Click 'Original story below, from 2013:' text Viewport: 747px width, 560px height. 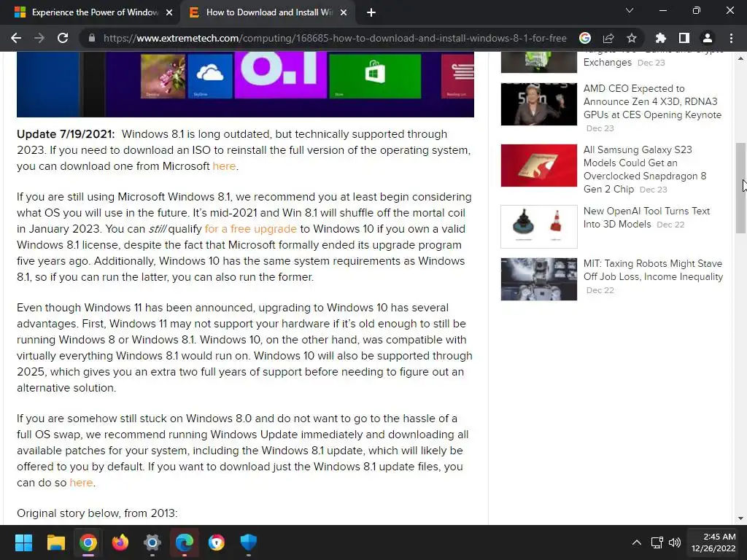click(x=97, y=513)
